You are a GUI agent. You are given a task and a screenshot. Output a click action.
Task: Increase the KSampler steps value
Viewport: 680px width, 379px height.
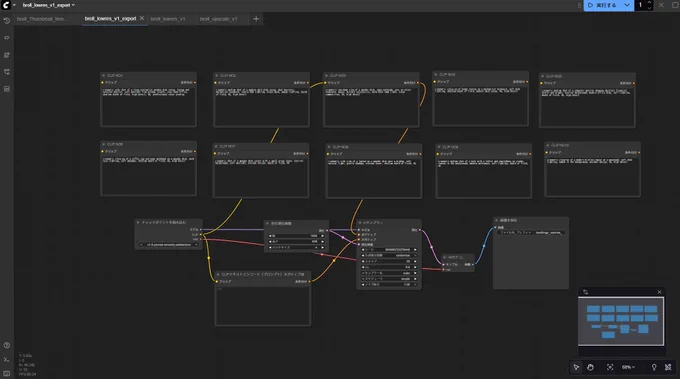coord(415,261)
